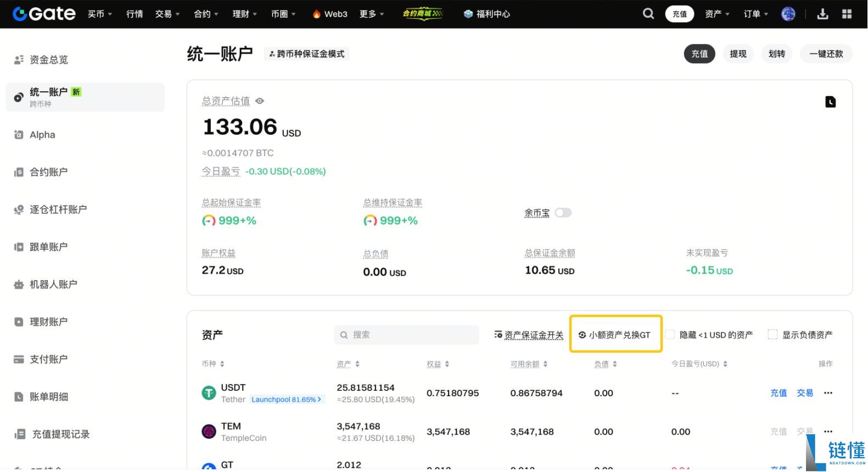Click the USDT Tether coin icon

click(x=209, y=393)
